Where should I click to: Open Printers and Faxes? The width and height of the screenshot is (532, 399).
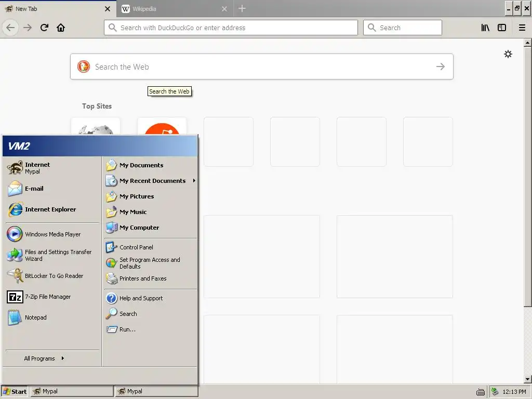point(150,278)
